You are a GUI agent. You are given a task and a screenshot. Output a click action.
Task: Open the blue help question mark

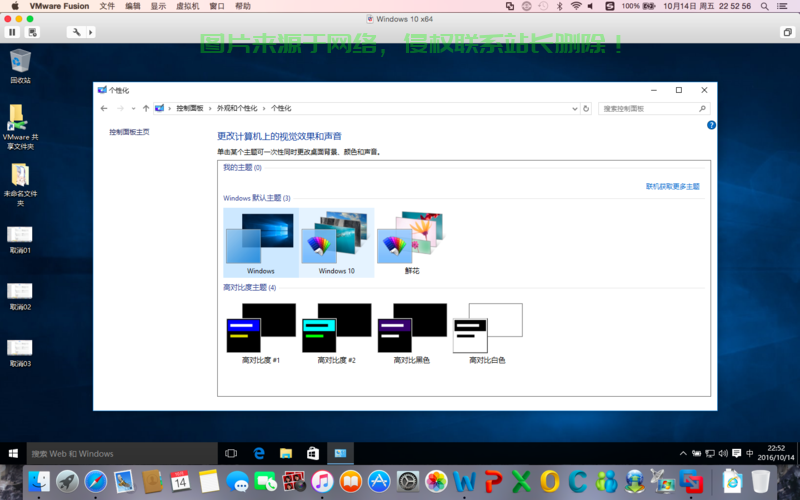[711, 125]
